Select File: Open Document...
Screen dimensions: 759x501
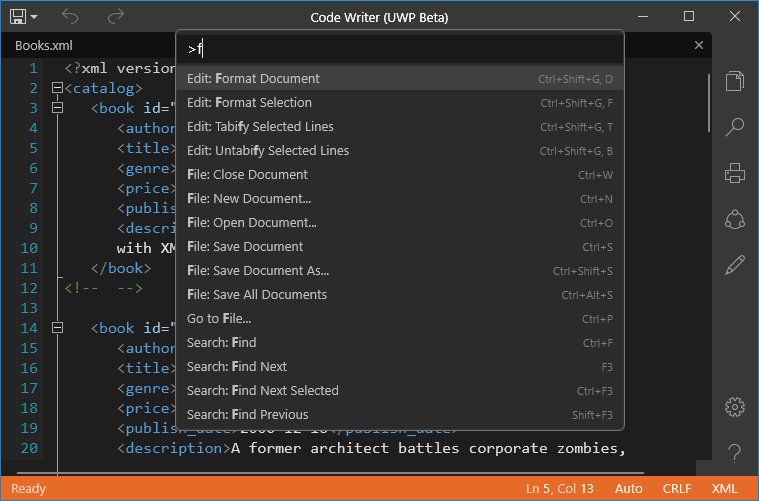[x=400, y=223]
